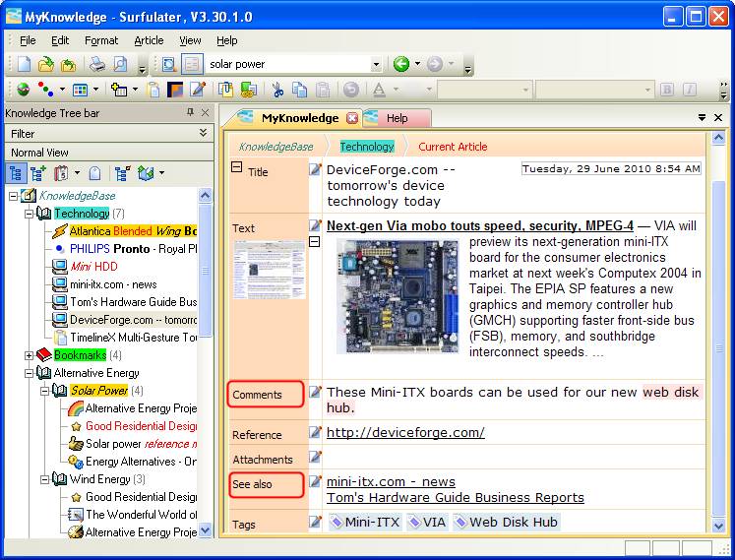Click the Web Disk Hub tag
Image resolution: width=735 pixels, height=560 pixels.
pyautogui.click(x=507, y=522)
